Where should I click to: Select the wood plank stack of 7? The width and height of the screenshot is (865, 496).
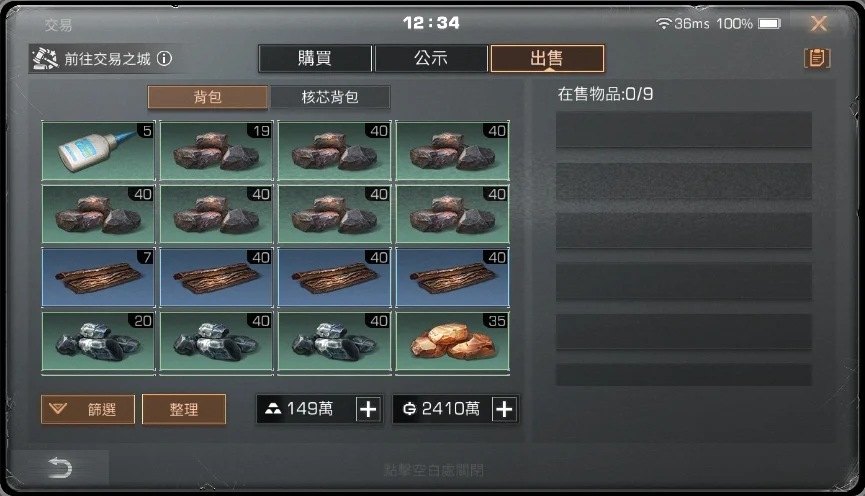point(99,277)
